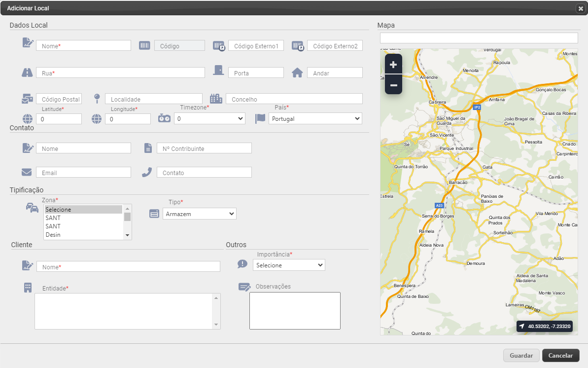Click the envelope icon beside Email
The width and height of the screenshot is (588, 368).
[x=27, y=172]
